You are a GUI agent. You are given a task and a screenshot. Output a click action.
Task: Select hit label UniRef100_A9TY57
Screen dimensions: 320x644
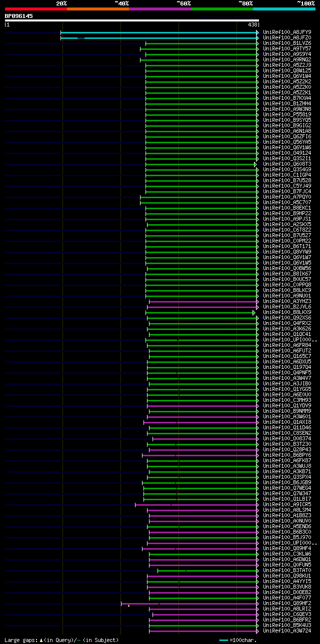pyautogui.click(x=287, y=49)
